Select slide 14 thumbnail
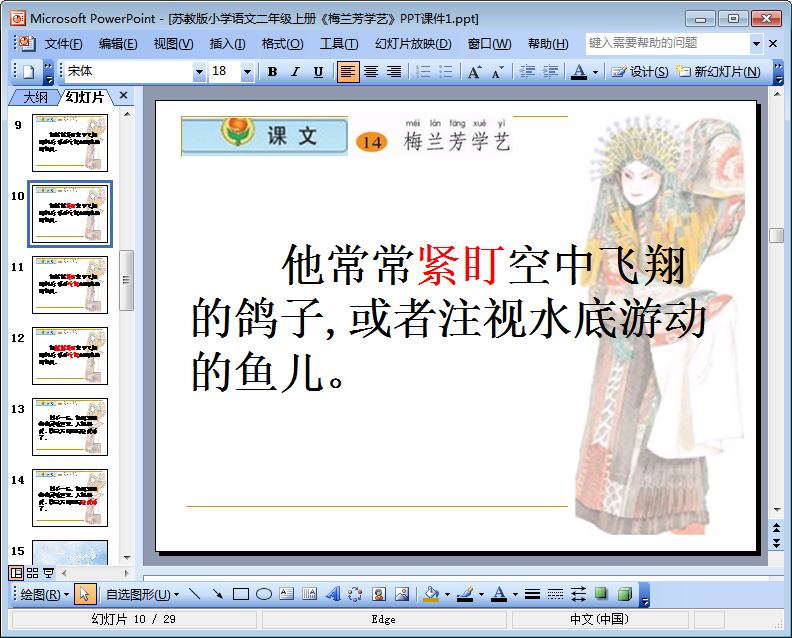 point(70,498)
